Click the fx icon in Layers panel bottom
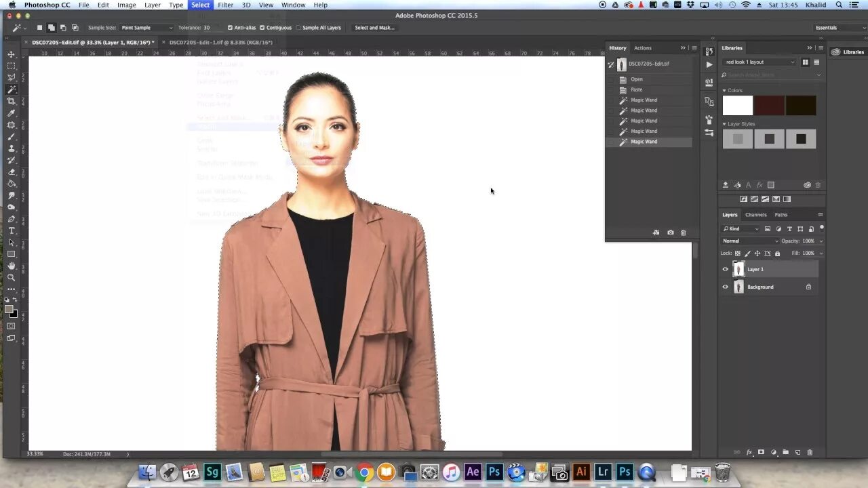This screenshot has height=488, width=868. 749,452
